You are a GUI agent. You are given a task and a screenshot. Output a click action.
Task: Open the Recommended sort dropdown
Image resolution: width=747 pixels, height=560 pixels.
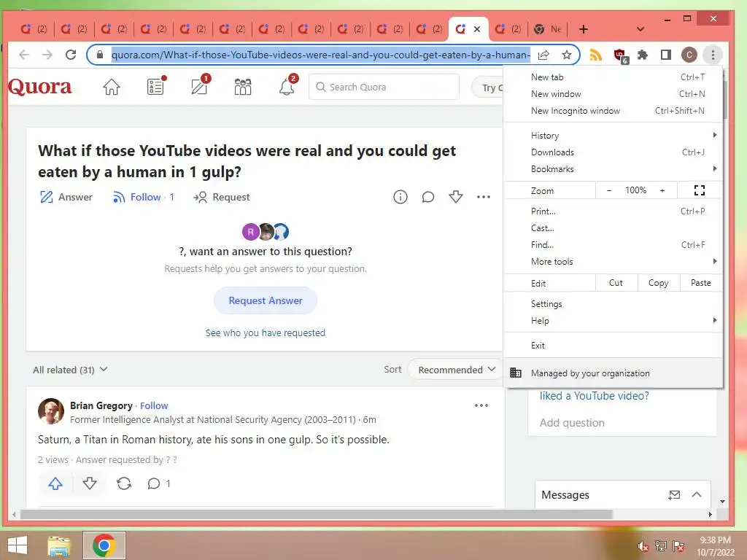pos(457,370)
